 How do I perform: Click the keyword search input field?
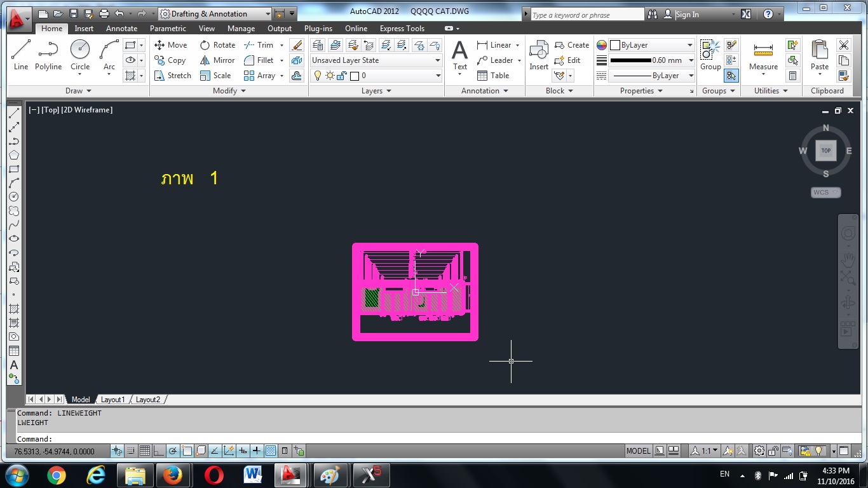tap(587, 15)
